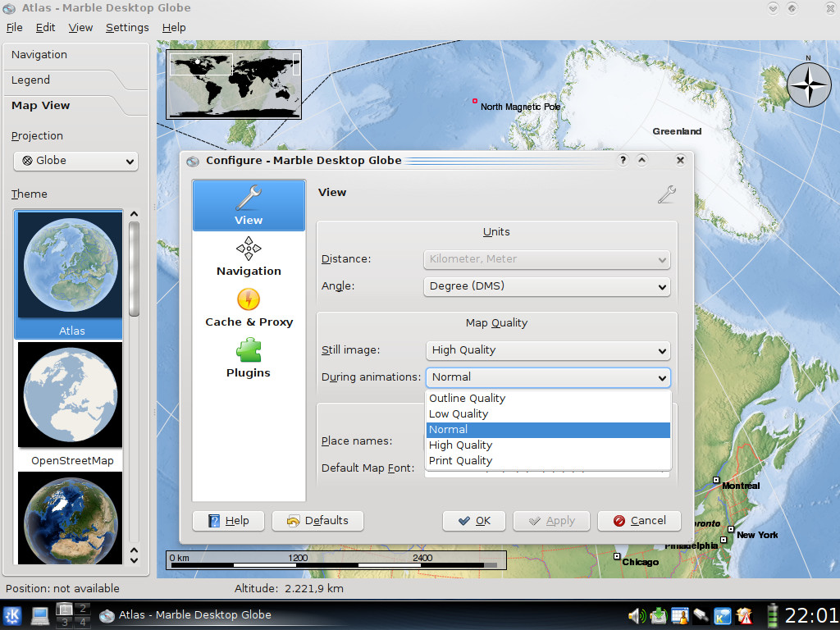This screenshot has width=840, height=630.
Task: Select the satellite Earth theme thumbnail
Action: click(70, 518)
